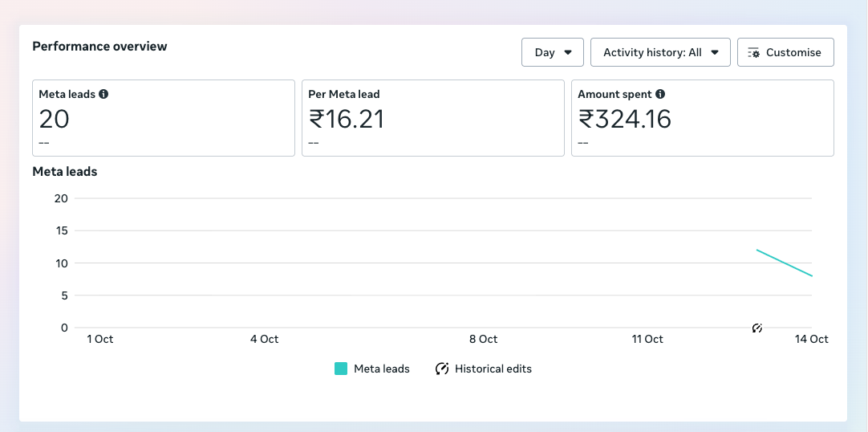Viewport: 868px width, 432px height.
Task: Open the Day time breakdown dropdown
Action: point(553,52)
